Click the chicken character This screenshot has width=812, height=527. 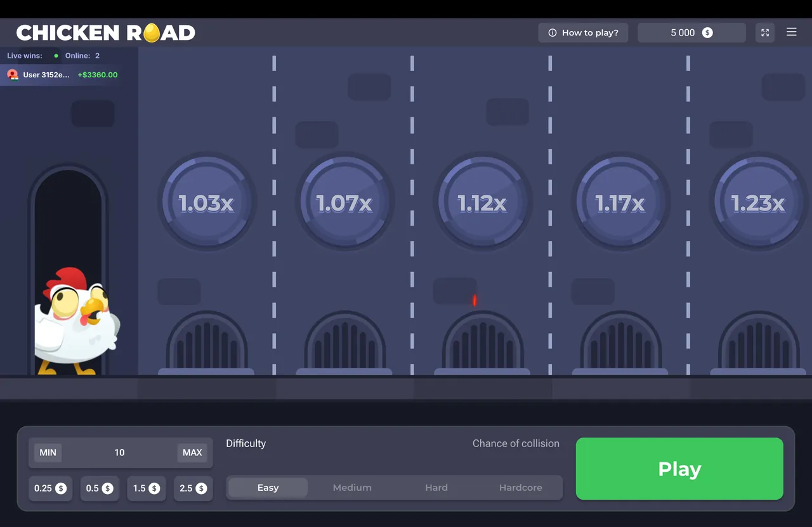pyautogui.click(x=77, y=320)
